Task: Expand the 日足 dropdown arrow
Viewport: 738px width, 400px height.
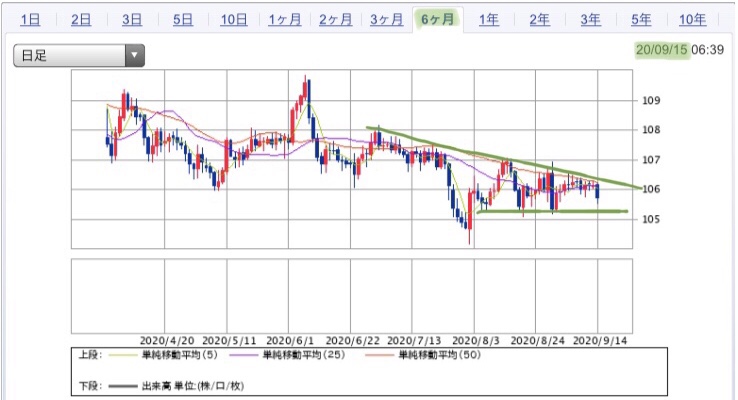Action: coord(135,56)
